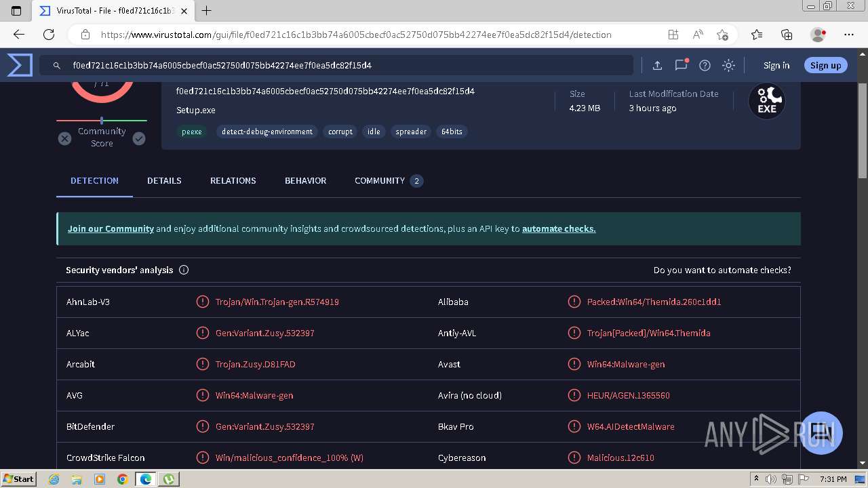Click the 64bits tag
Viewport: 868px width, 488px height.
pyautogui.click(x=452, y=131)
